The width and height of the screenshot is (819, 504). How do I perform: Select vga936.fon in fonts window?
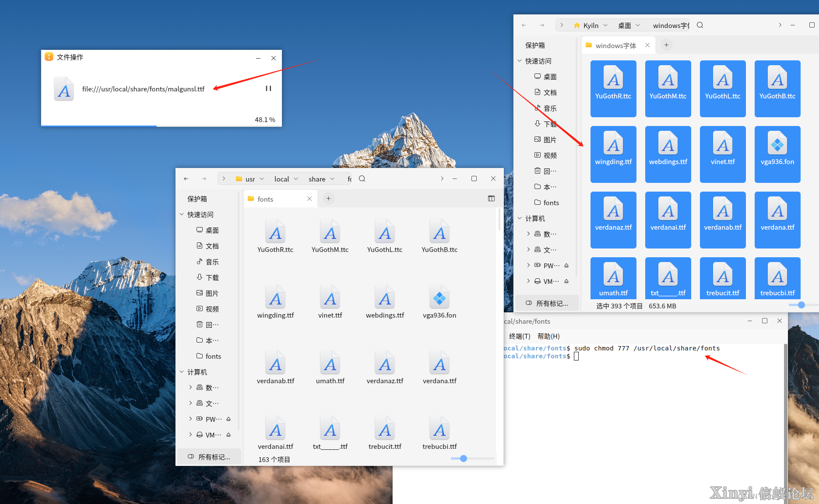coord(439,302)
